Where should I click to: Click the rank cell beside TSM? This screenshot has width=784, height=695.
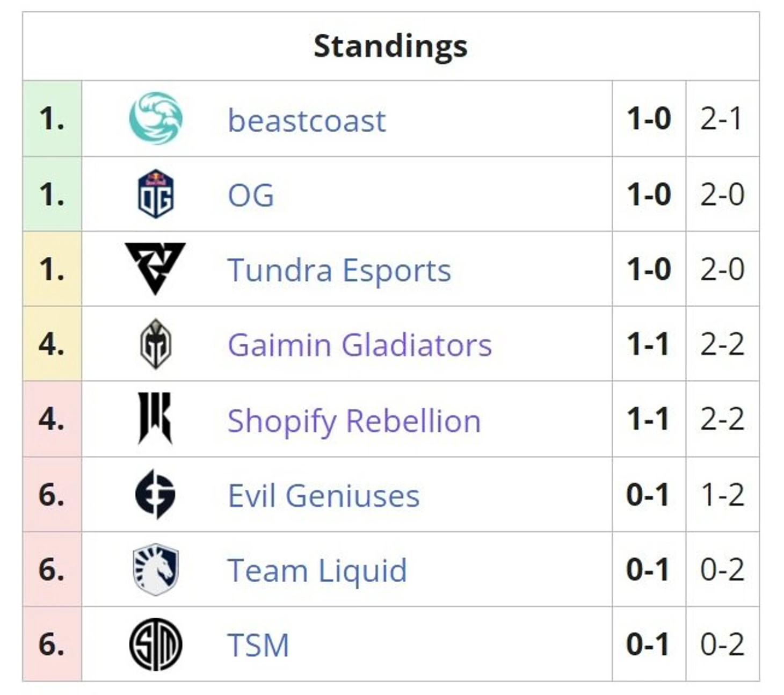[x=52, y=644]
